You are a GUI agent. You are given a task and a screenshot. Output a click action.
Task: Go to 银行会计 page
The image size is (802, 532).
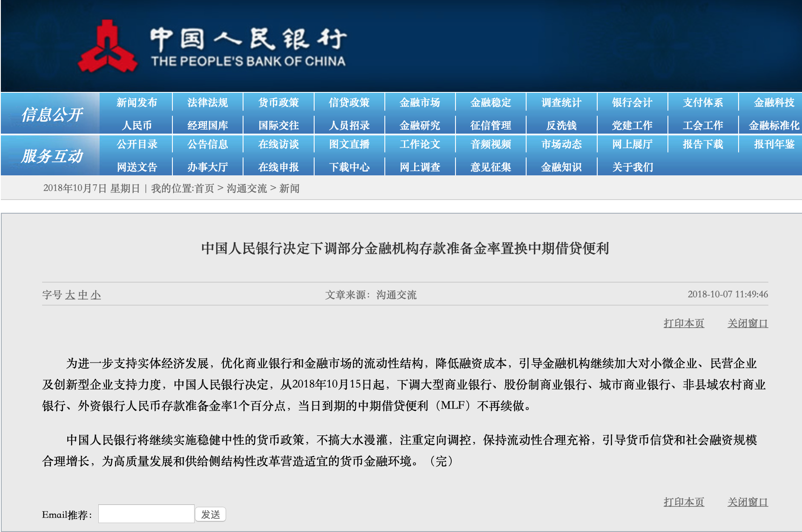632,103
